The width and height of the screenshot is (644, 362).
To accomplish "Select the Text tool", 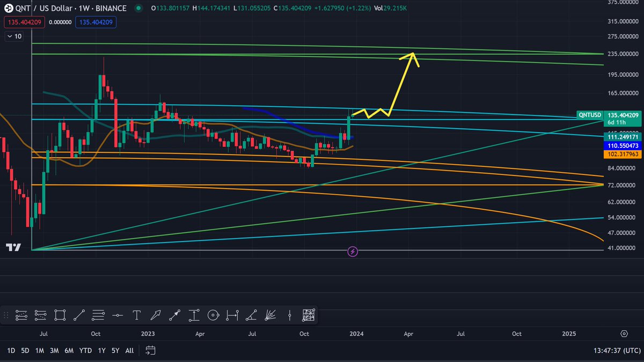I will [137, 315].
